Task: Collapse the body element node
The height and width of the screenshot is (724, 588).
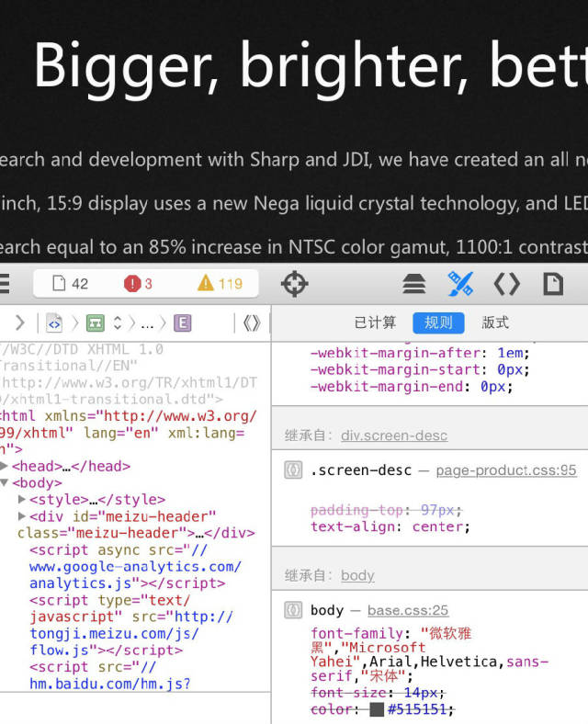Action: coord(5,482)
